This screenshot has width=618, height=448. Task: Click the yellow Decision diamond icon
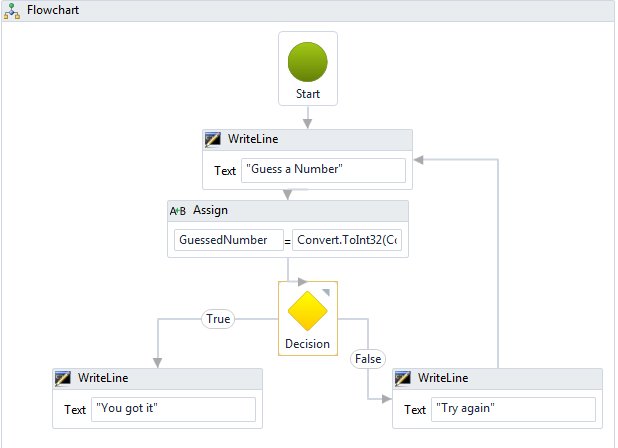pyautogui.click(x=307, y=311)
